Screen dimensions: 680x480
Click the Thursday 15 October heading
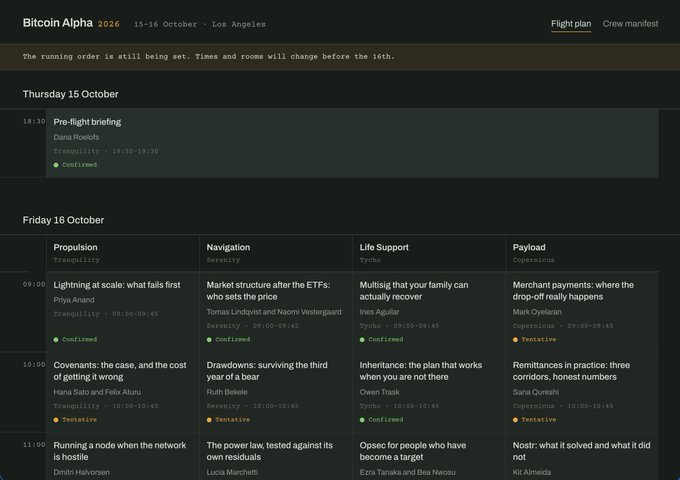70,94
